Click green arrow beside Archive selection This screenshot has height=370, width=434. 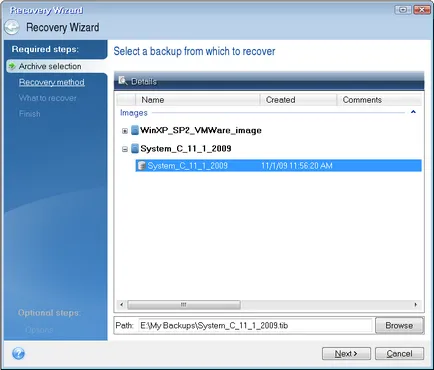(x=12, y=66)
